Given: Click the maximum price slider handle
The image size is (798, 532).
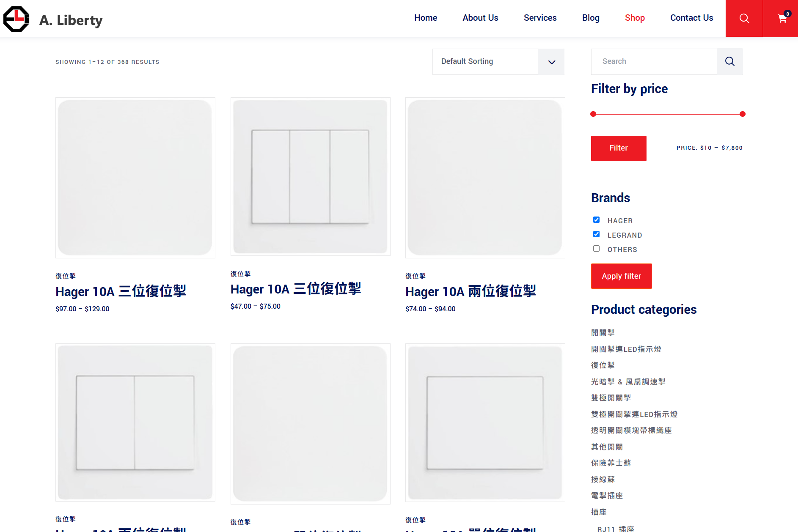Looking at the screenshot, I should (742, 114).
